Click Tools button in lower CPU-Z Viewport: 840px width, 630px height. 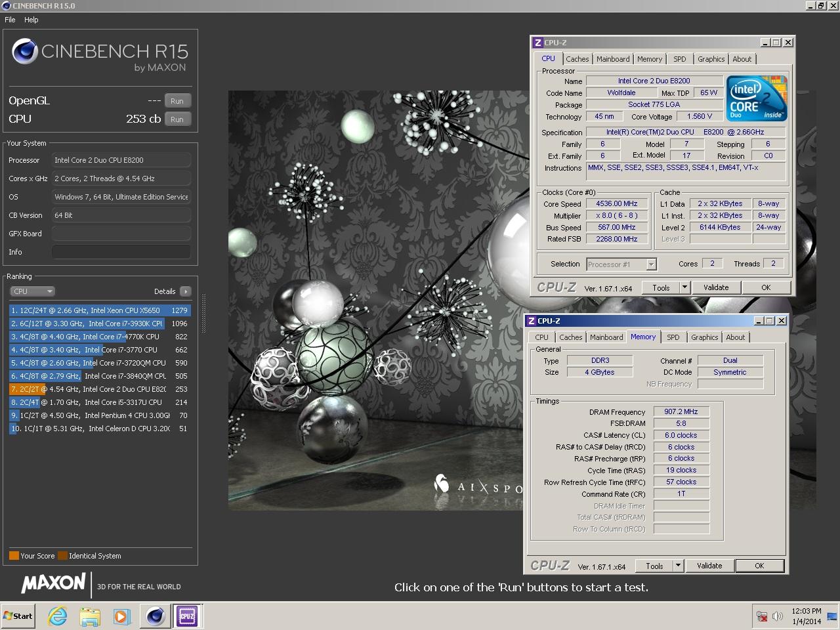(x=654, y=566)
